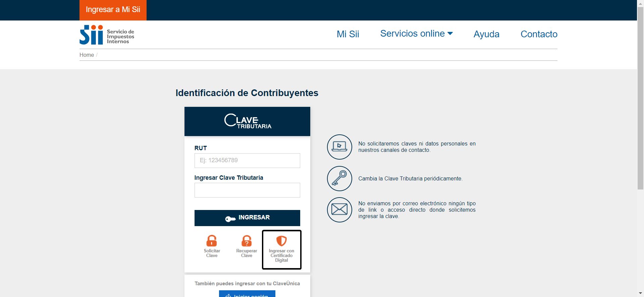Follow the Home breadcrumb link

(x=87, y=55)
